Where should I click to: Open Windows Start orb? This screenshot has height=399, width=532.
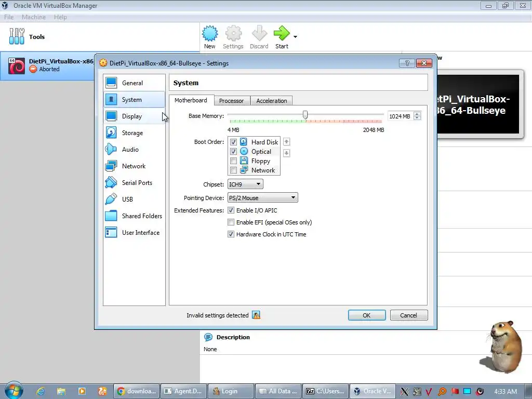(14, 391)
